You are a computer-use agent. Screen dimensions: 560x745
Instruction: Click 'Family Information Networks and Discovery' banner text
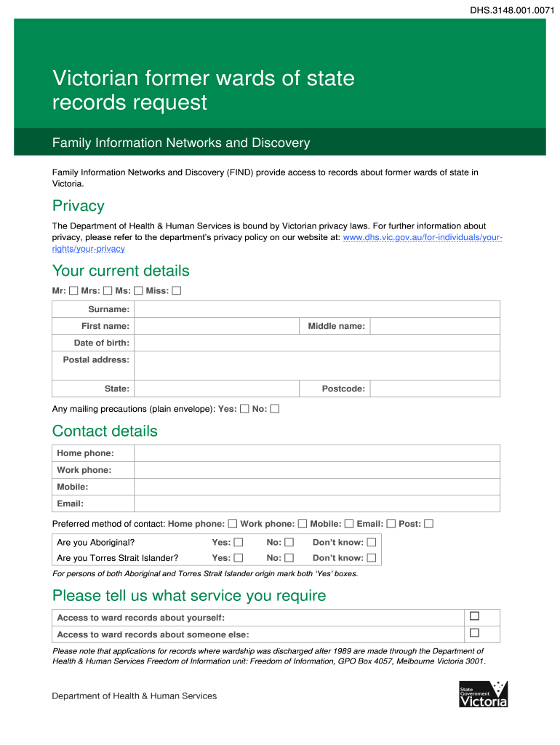pos(181,143)
